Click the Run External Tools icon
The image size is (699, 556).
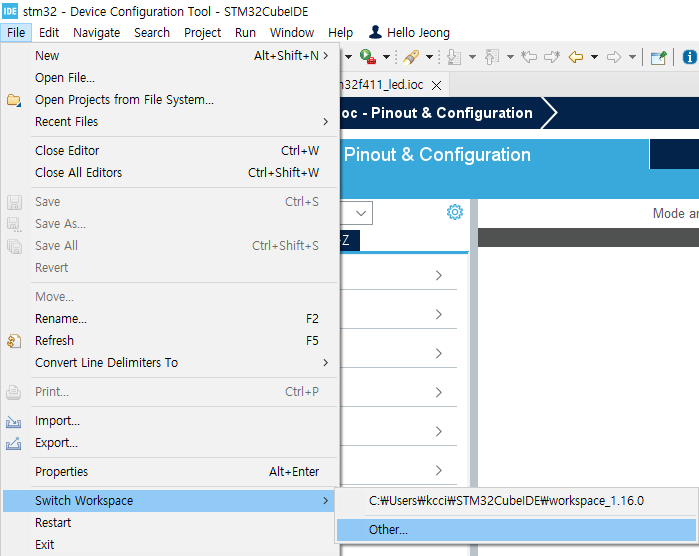pos(368,57)
